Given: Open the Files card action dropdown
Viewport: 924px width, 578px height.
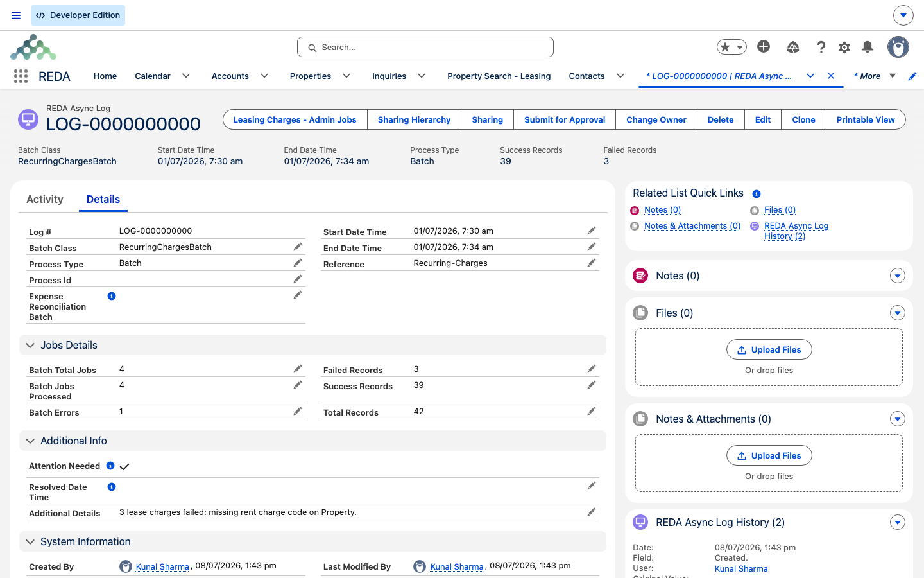Looking at the screenshot, I should (898, 313).
